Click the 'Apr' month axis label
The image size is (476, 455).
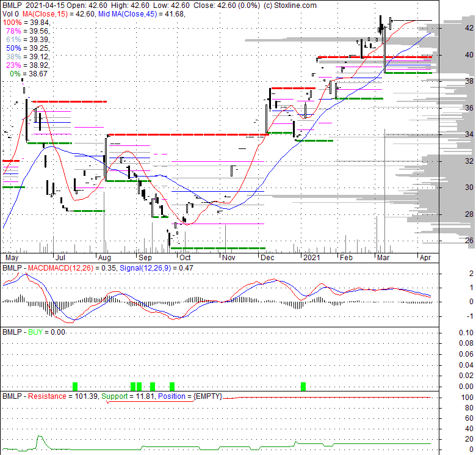[425, 258]
